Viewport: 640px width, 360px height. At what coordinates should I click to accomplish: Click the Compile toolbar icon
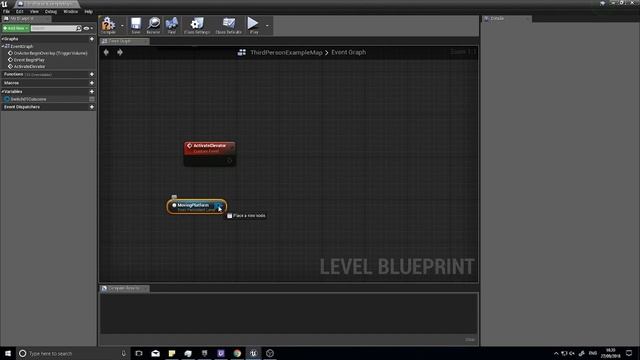(x=109, y=25)
